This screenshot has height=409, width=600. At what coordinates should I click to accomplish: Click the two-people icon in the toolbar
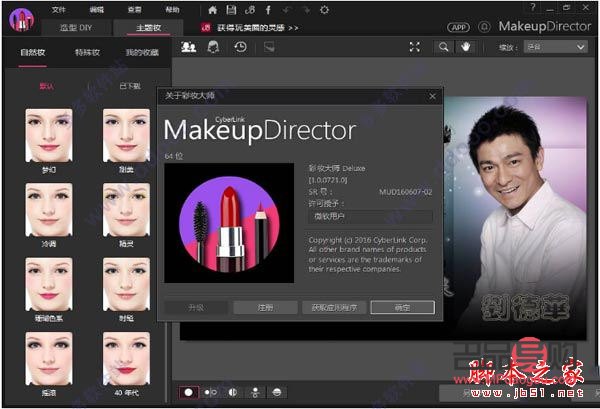[188, 46]
